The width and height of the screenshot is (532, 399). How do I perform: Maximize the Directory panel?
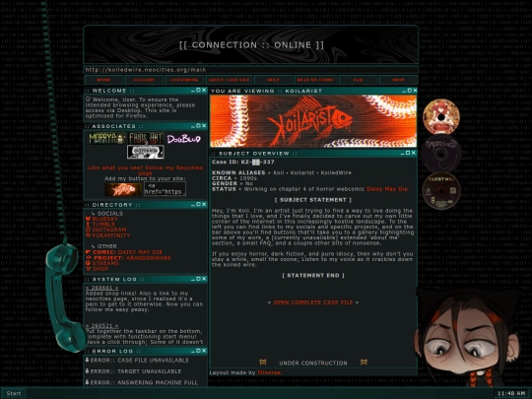pos(198,204)
